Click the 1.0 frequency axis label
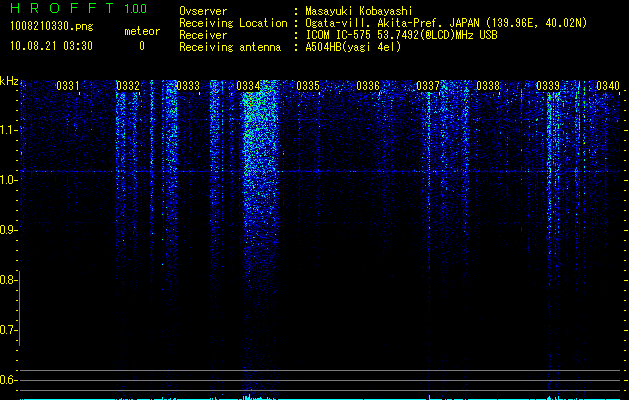 point(8,180)
